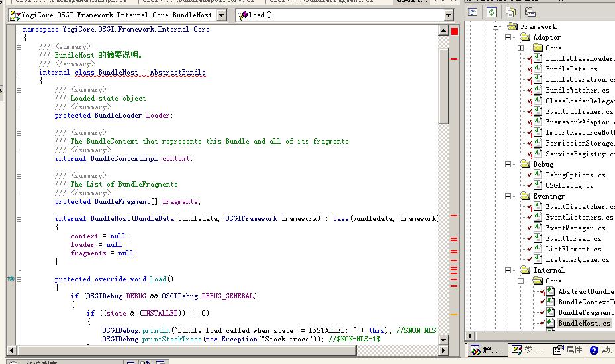Click 'BundleContextImpl' type in the code
This screenshot has height=364, width=615.
(x=124, y=158)
